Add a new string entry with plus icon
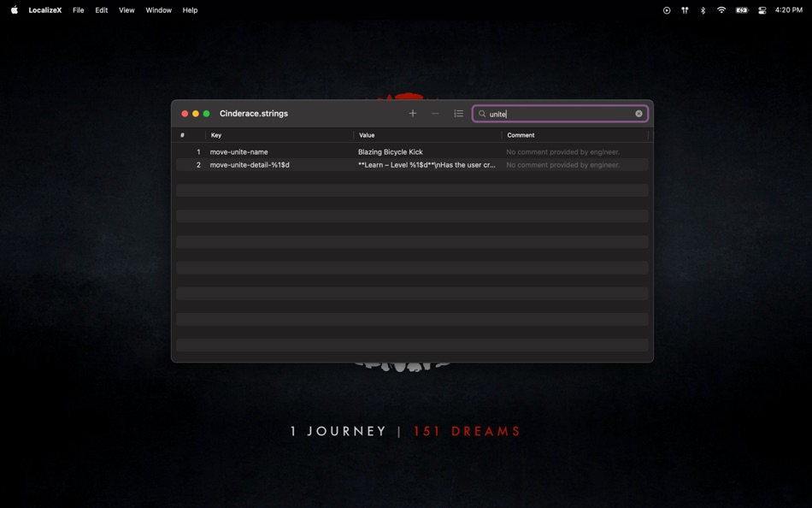This screenshot has width=812, height=508. click(x=412, y=114)
